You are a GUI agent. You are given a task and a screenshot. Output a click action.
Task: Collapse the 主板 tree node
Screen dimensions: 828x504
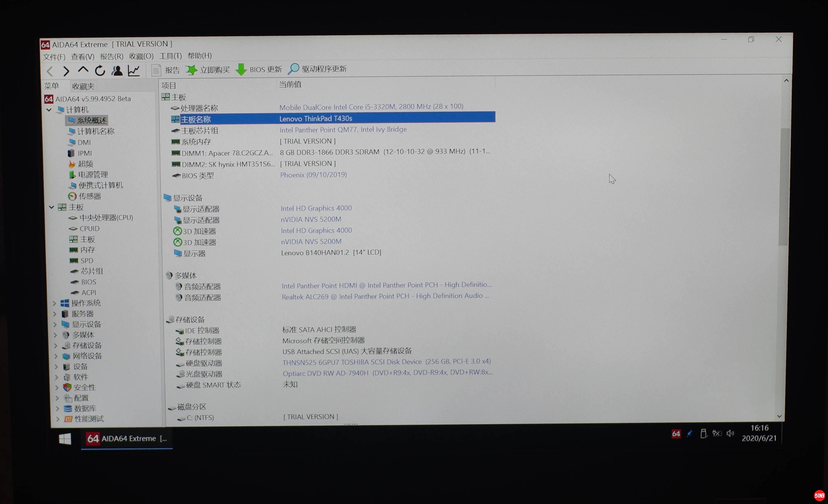click(x=51, y=207)
